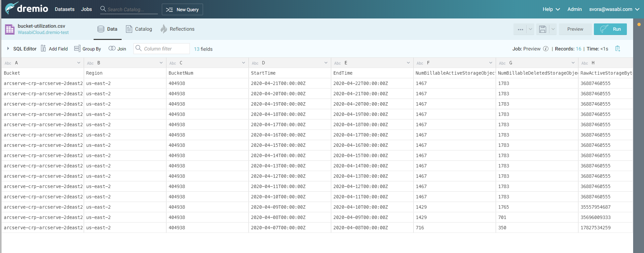The width and height of the screenshot is (644, 253).
Task: Click the Job: Preview label
Action: pos(526,49)
